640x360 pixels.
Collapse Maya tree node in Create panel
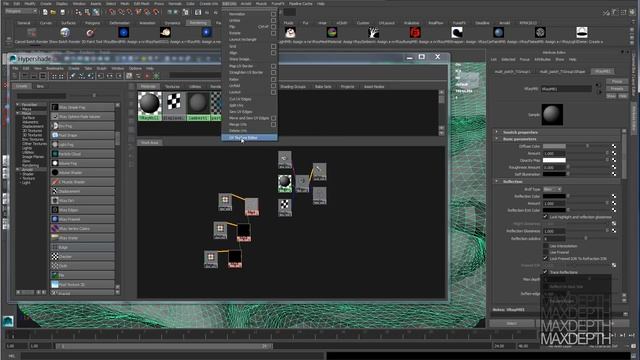pos(18,113)
